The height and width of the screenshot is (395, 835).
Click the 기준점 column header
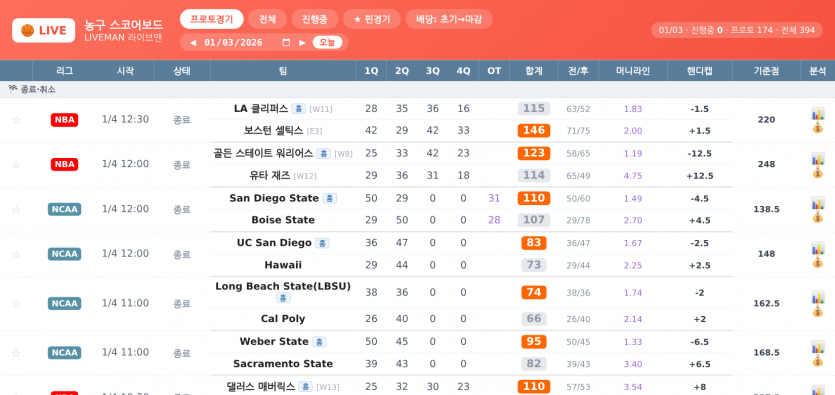click(766, 71)
